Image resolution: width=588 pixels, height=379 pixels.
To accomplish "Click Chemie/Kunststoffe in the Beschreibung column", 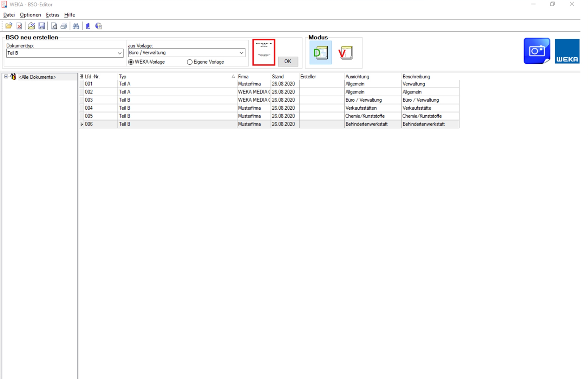I will tap(430, 116).
